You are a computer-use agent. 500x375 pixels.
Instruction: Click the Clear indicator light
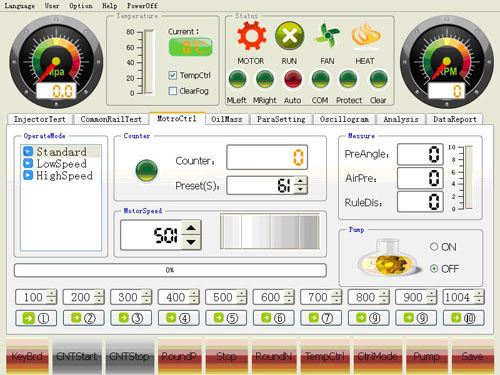379,79
